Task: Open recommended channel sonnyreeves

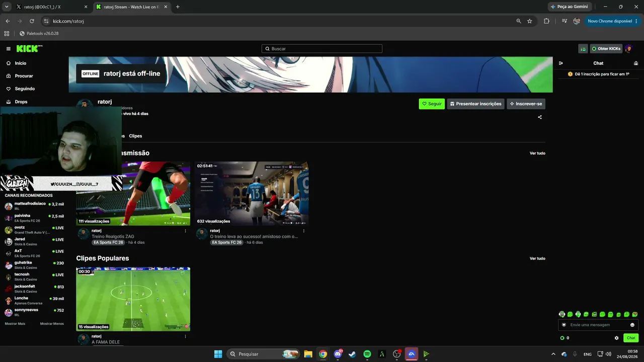Action: tap(34, 312)
